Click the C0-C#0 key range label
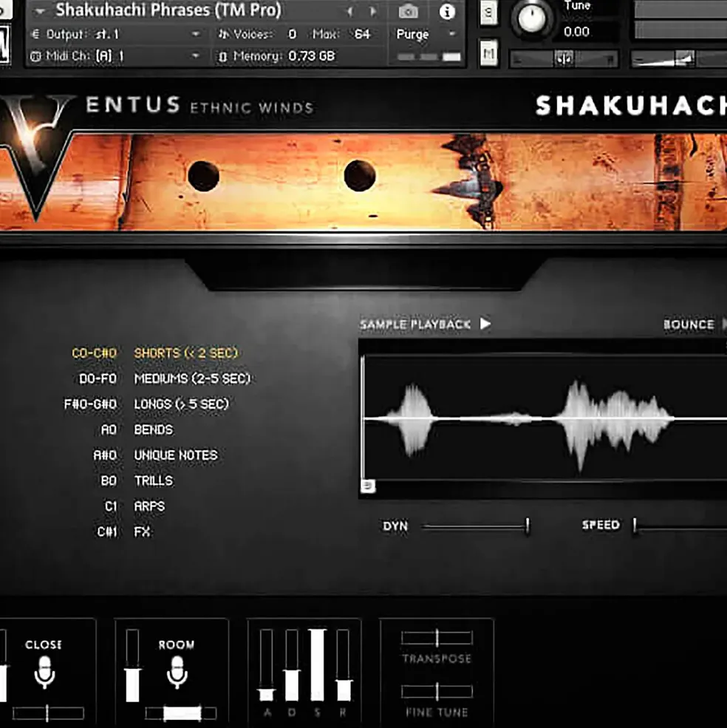 (x=95, y=353)
